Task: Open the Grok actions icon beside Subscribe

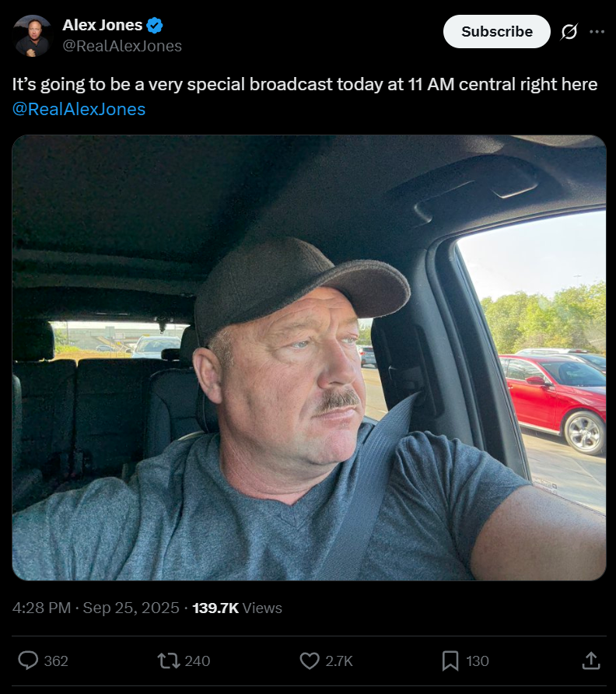Action: click(569, 32)
